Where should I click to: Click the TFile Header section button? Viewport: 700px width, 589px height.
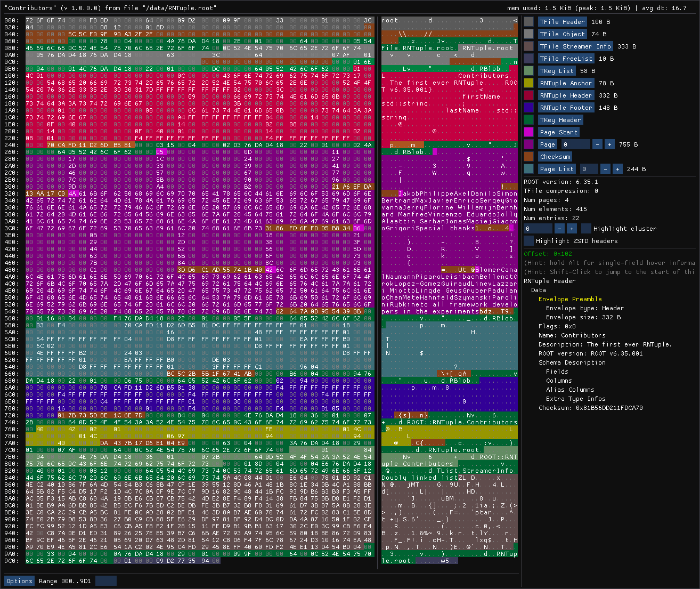[x=562, y=22]
